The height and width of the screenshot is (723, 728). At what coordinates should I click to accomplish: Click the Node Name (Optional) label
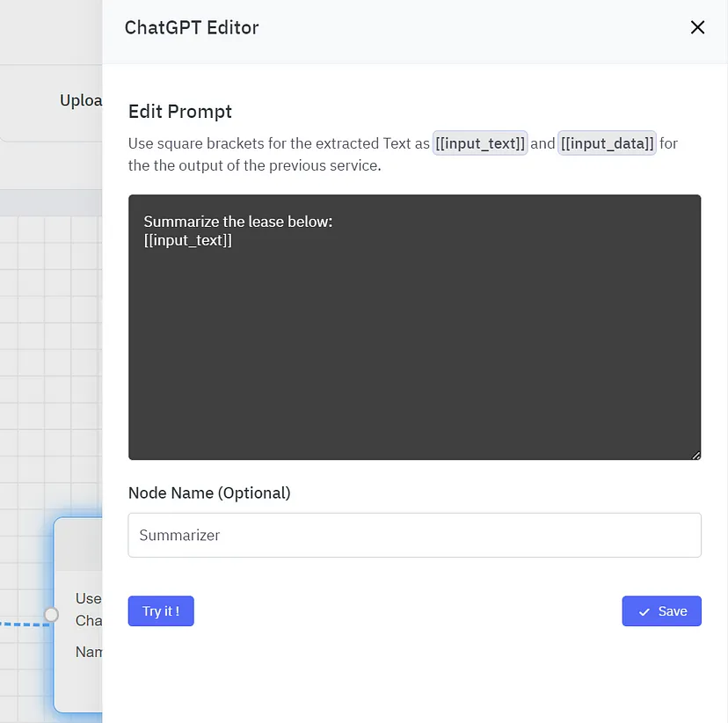[x=209, y=493]
